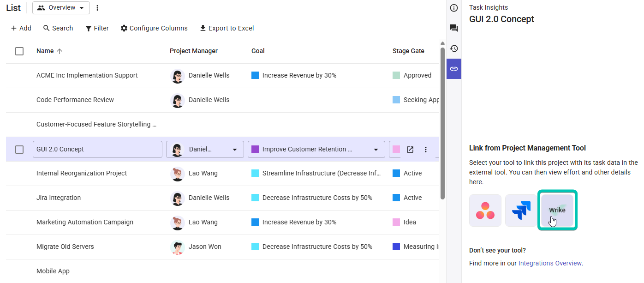This screenshot has width=644, height=283.
Task: Follow the Integrations Overview link
Action: (x=550, y=263)
